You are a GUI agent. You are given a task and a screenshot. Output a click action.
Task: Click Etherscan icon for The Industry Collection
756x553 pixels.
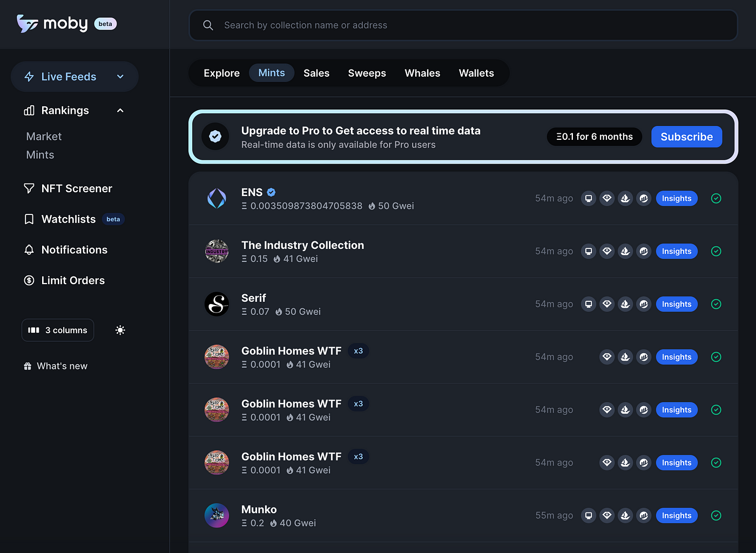click(644, 251)
